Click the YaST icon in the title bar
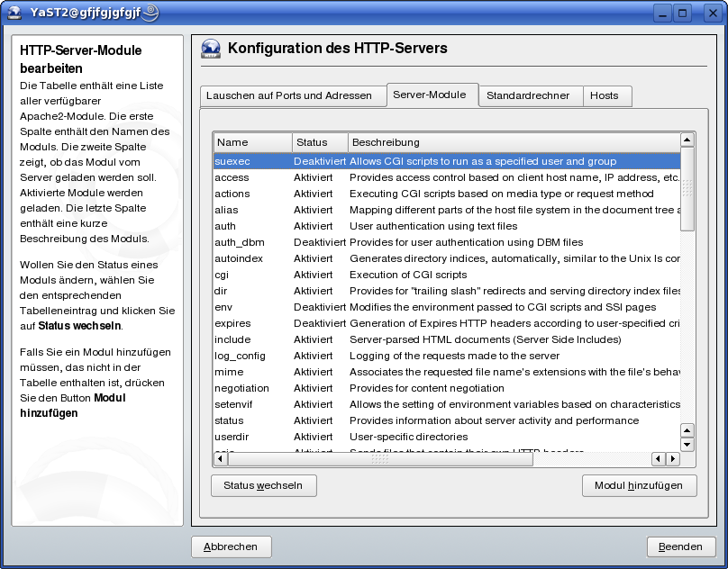Screen dimensions: 728x569 pos(14,14)
